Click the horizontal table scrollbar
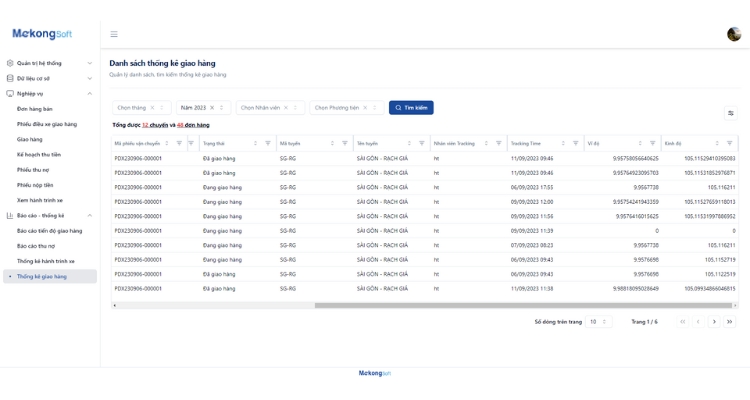The width and height of the screenshot is (750, 400). pos(523,305)
